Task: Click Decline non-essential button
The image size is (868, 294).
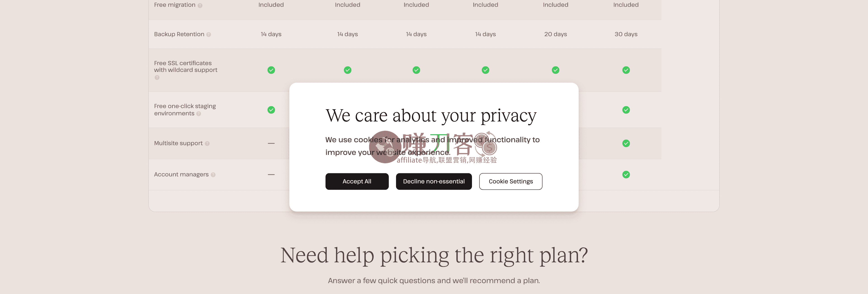Action: 434,181
